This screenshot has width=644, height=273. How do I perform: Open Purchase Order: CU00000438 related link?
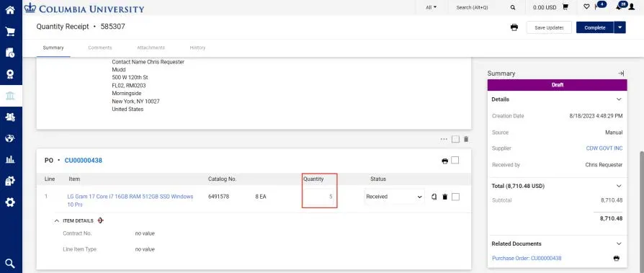click(x=527, y=258)
